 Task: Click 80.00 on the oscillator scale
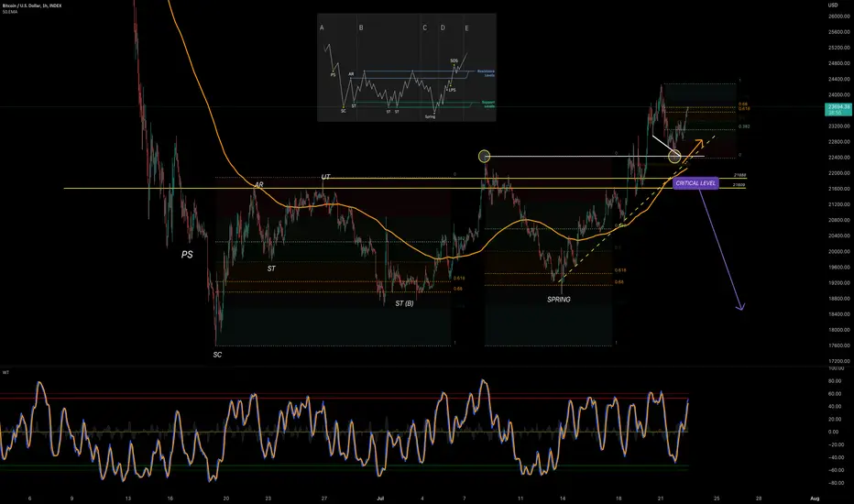tap(834, 381)
